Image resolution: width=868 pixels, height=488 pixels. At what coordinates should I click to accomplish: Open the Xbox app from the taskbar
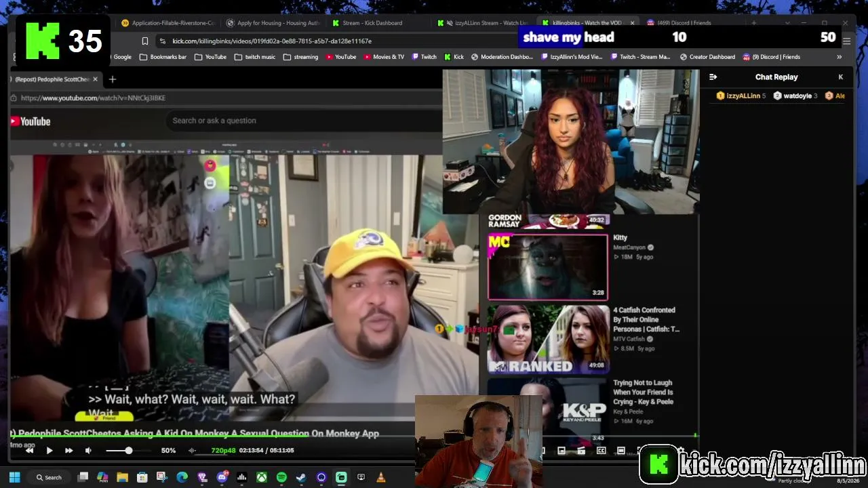point(261,477)
